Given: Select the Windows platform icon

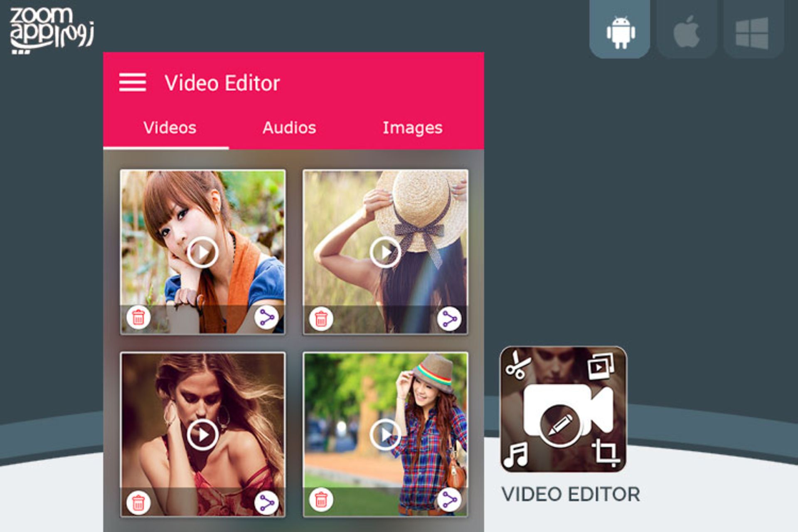Looking at the screenshot, I should (x=752, y=33).
